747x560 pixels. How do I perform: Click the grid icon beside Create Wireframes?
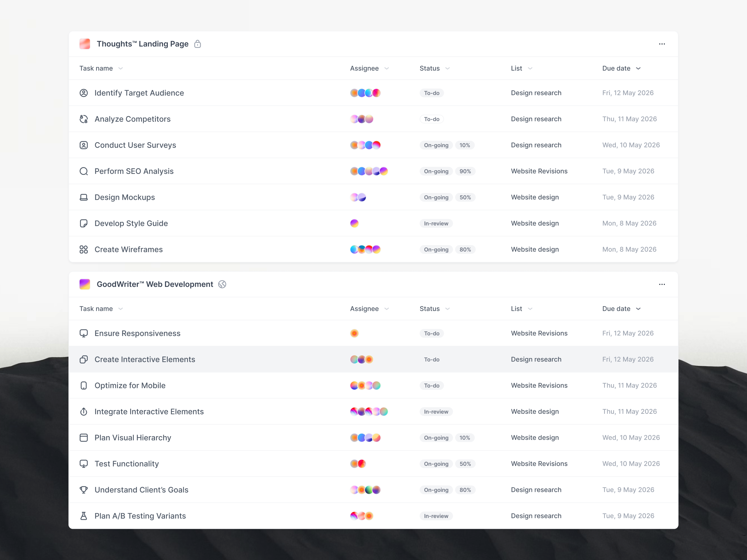pyautogui.click(x=84, y=249)
